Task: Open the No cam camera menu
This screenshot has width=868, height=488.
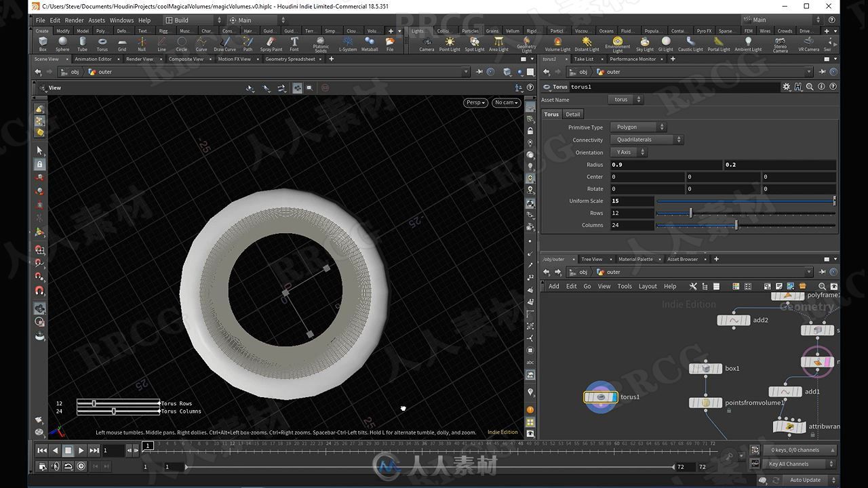Action: (506, 102)
